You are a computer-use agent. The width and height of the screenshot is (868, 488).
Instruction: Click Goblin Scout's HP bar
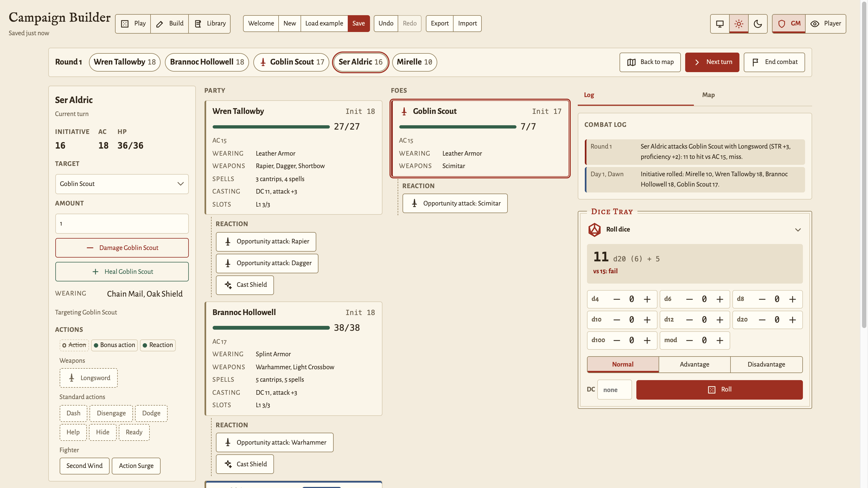pos(458,127)
